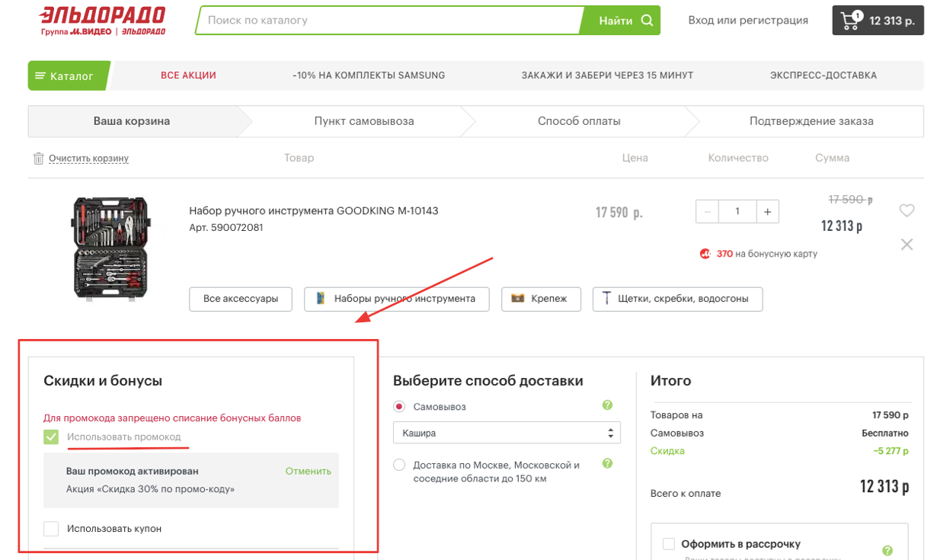The width and height of the screenshot is (950, 560).
Task: Click the Найти search button
Action: 621,21
